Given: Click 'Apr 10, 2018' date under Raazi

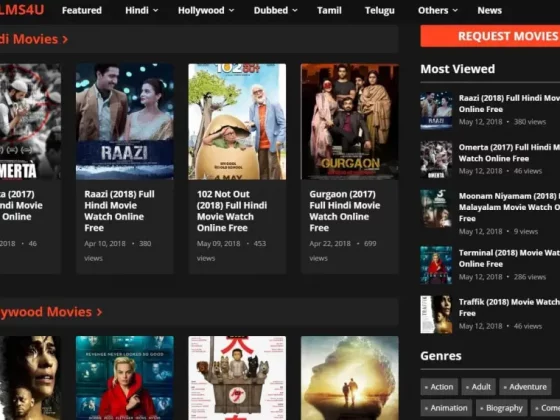Looking at the screenshot, I should pos(105,244).
